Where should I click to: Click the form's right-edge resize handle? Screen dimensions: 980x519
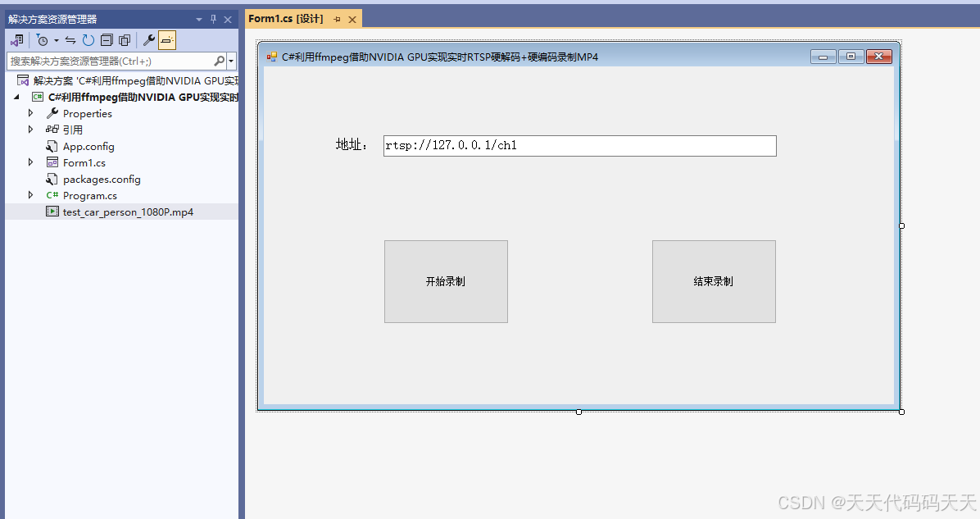coord(901,225)
